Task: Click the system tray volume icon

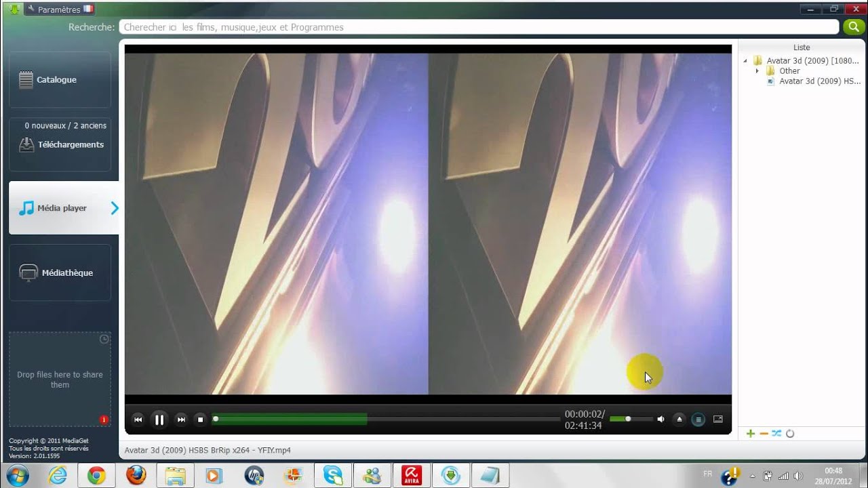Action: 798,476
